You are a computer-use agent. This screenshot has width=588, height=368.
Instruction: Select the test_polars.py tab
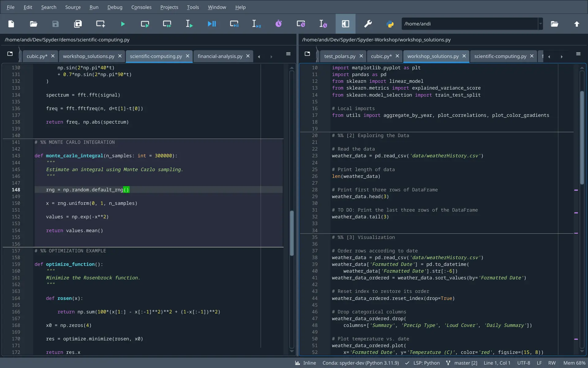tap(340, 56)
